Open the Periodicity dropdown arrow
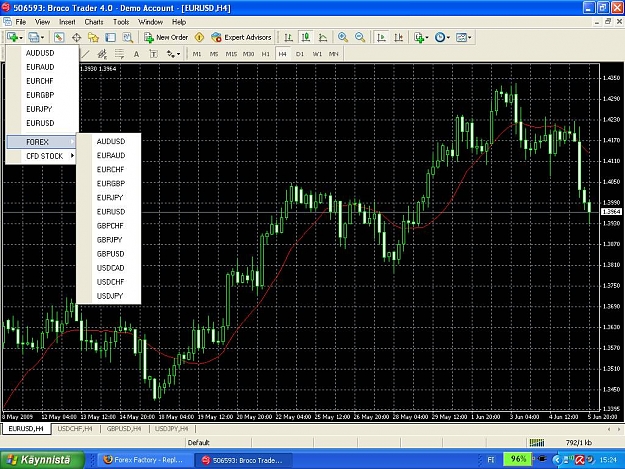This screenshot has height=469, width=625. click(x=448, y=38)
